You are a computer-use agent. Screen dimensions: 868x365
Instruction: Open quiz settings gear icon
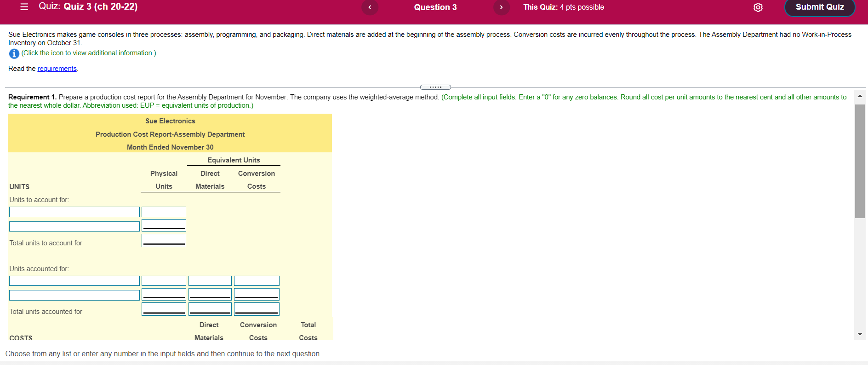click(758, 7)
